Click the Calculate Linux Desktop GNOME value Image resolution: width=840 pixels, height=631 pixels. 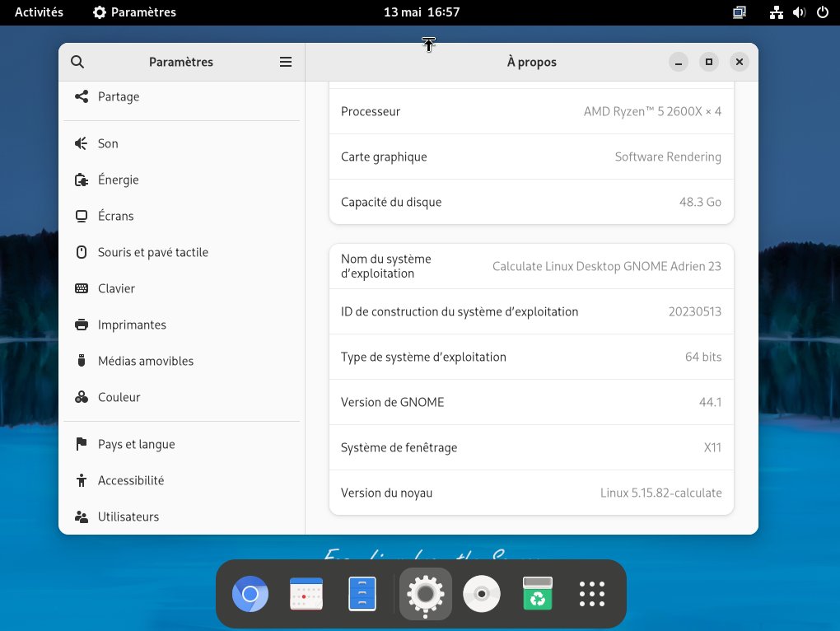pos(607,266)
